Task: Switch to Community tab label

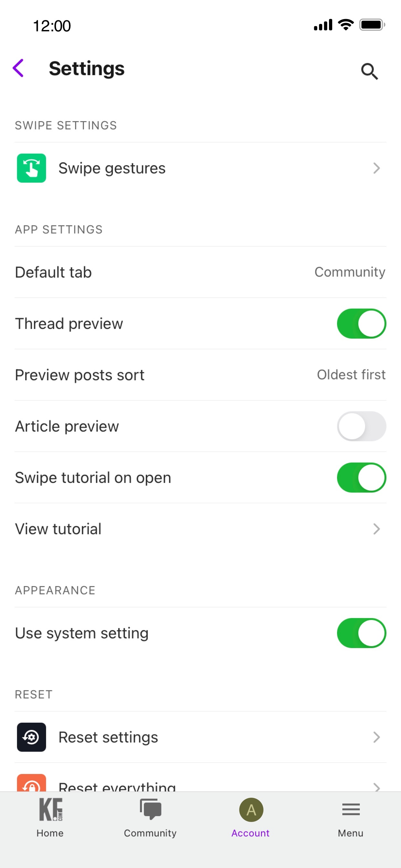Action: [150, 833]
